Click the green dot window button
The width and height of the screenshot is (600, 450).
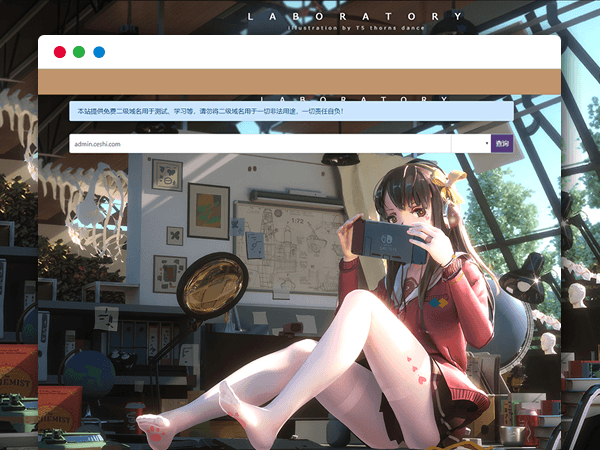[x=79, y=52]
